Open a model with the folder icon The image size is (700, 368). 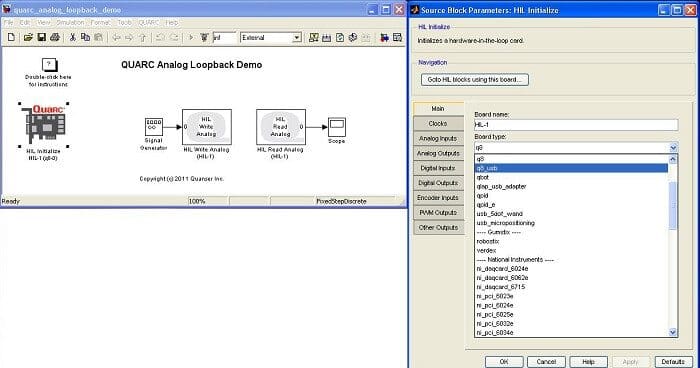pos(28,38)
